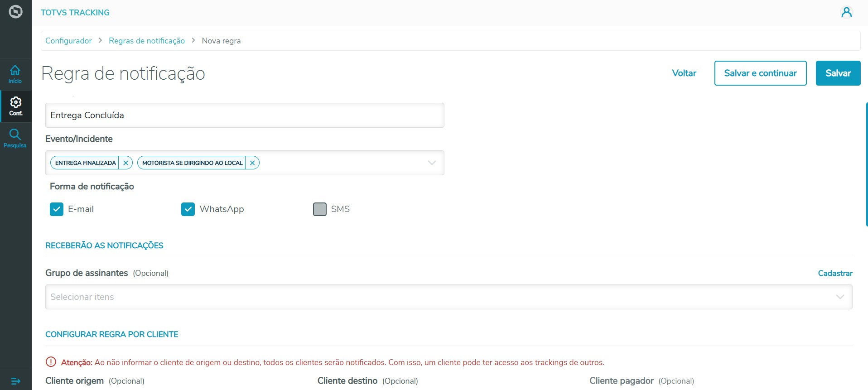Click the Salvar button
This screenshot has width=868, height=390.
coord(838,73)
